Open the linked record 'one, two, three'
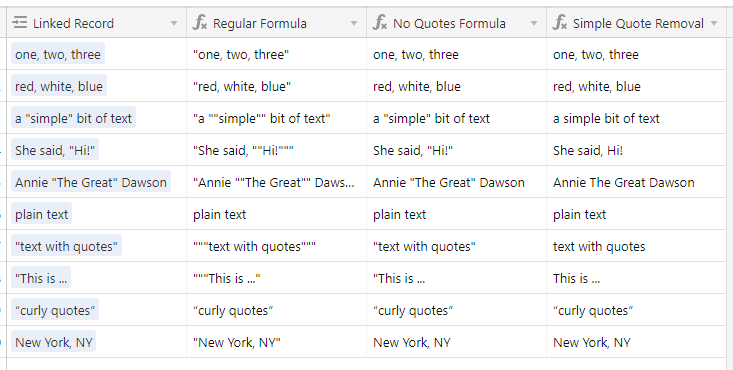 (58, 54)
